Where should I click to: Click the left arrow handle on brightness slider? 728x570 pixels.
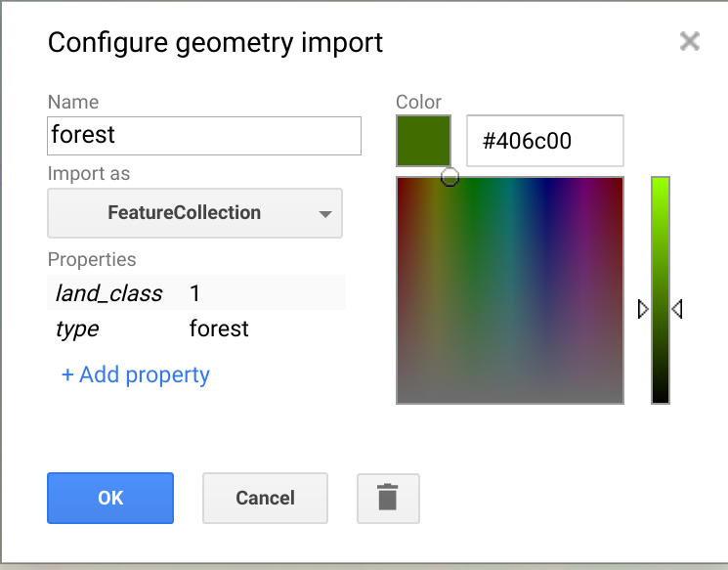tap(643, 309)
